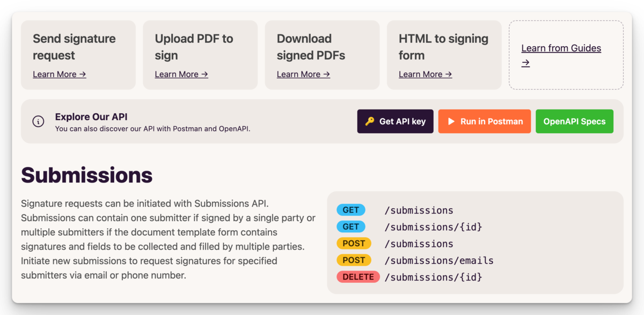The width and height of the screenshot is (644, 315).
Task: Click the DELETE badge next to /submissions/{id}
Action: coord(358,277)
